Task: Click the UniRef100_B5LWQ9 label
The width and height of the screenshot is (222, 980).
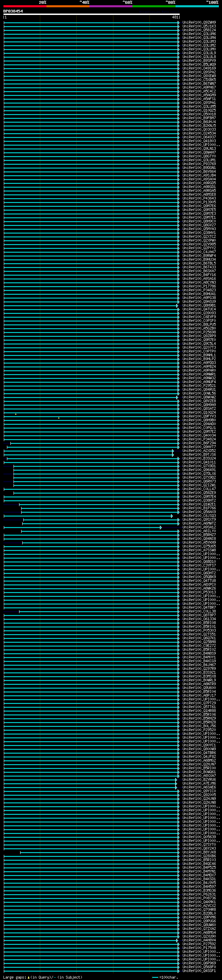Action: point(199,64)
